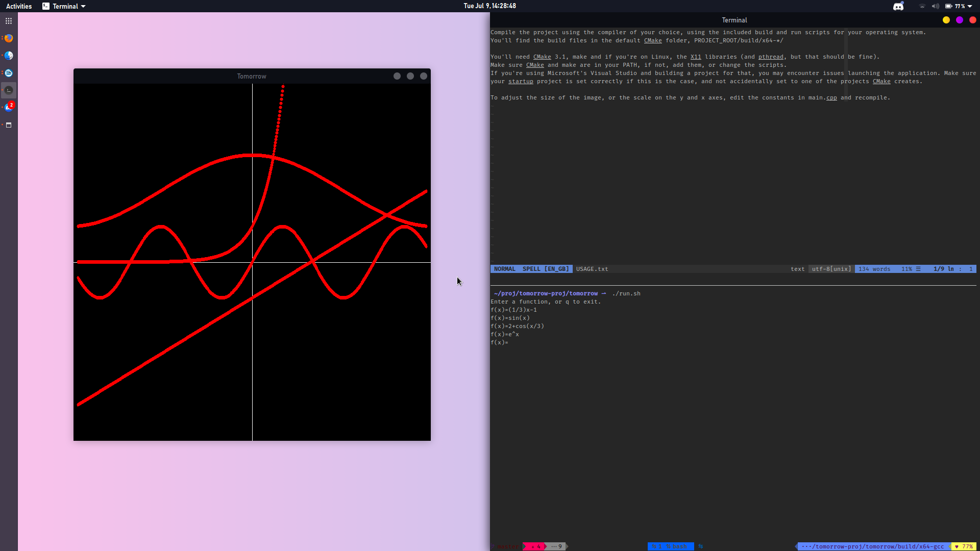Click the f(x)=sin(x) line
980x551 pixels.
pos(510,318)
